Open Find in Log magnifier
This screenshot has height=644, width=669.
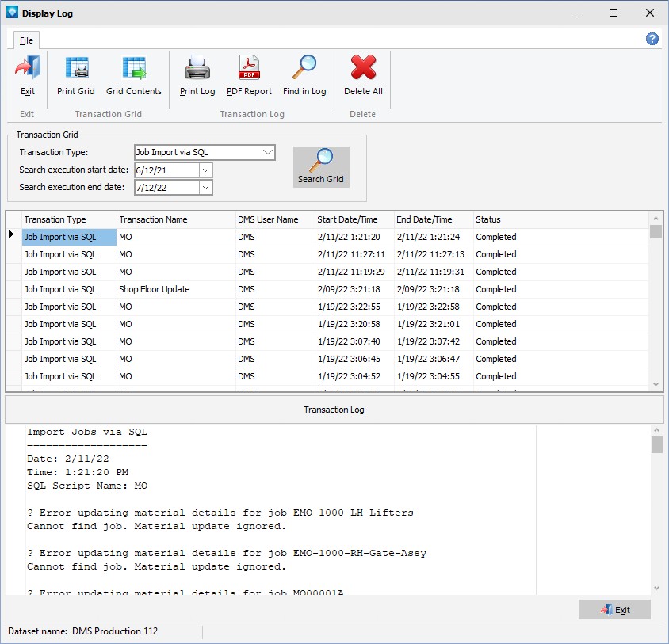coord(304,67)
